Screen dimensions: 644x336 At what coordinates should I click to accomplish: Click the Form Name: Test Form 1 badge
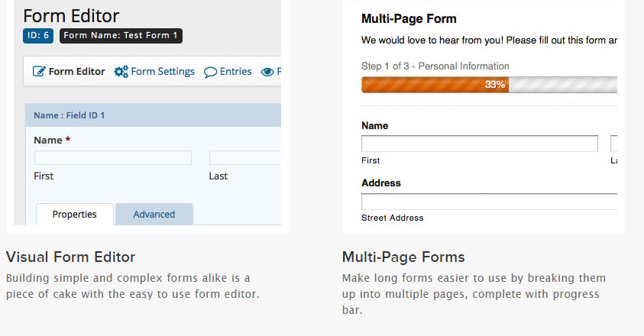[121, 35]
